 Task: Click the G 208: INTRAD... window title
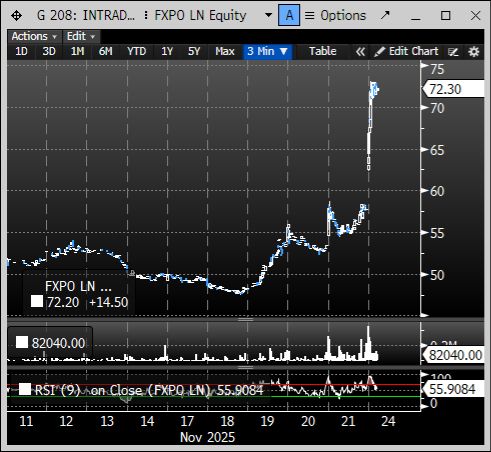86,15
